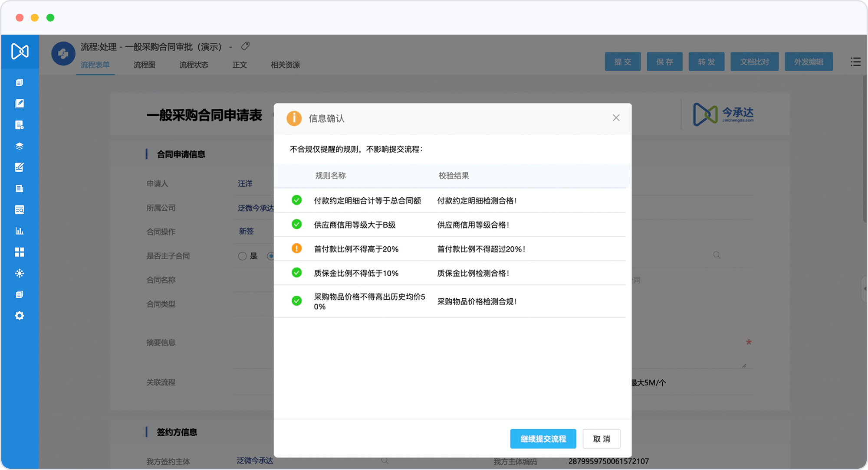Open the list menu icon at top right

click(855, 62)
